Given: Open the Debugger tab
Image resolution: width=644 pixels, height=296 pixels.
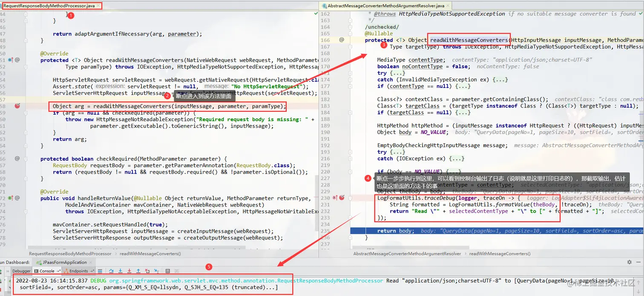Looking at the screenshot, I should [x=21, y=271].
